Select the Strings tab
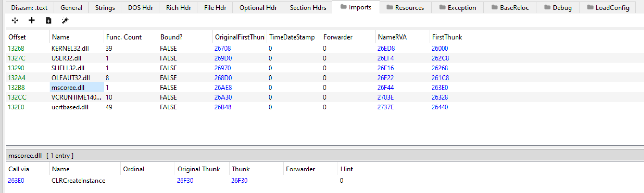Image resolution: width=644 pixels, height=193 pixels. pos(105,8)
